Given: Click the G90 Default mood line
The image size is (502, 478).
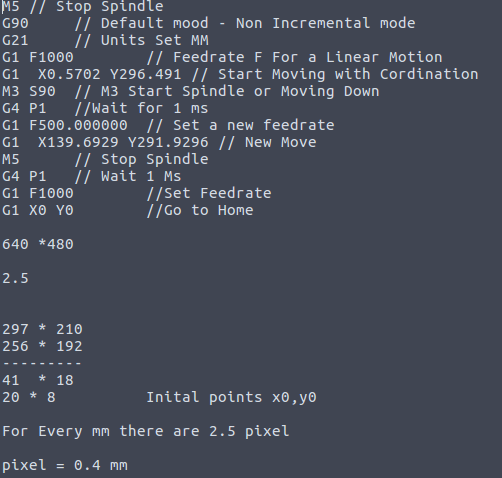Looking at the screenshot, I should click(x=209, y=23).
